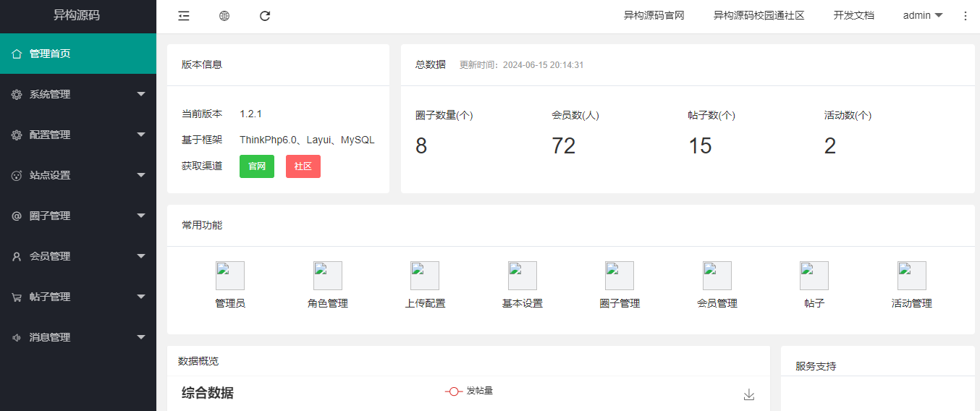The width and height of the screenshot is (980, 411).
Task: Click the refresh icon in top toolbar
Action: (x=265, y=16)
